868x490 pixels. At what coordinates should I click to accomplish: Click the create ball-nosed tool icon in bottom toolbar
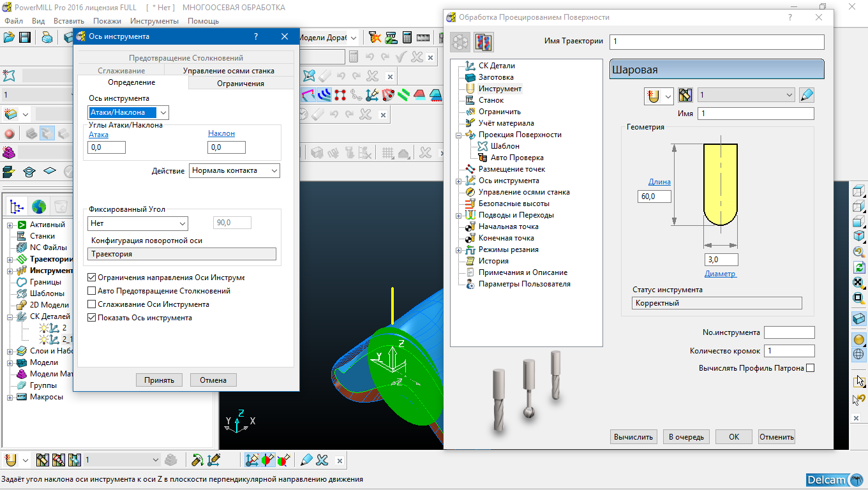(10, 459)
